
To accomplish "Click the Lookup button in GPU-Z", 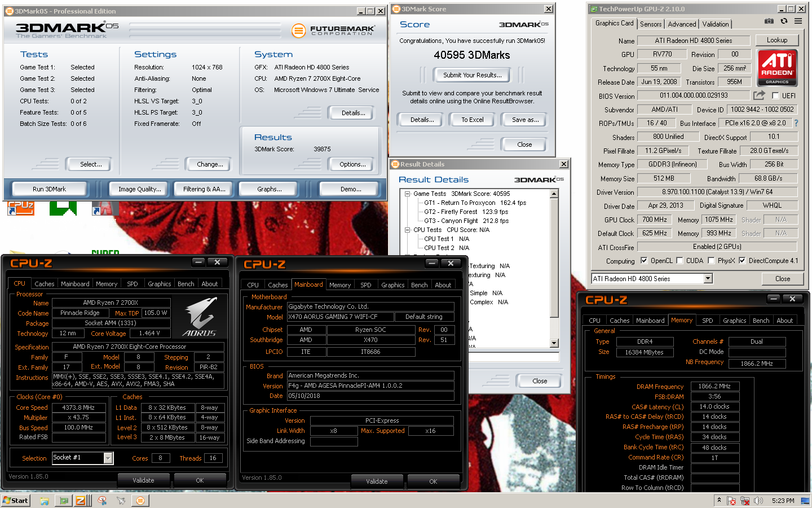I will point(777,40).
